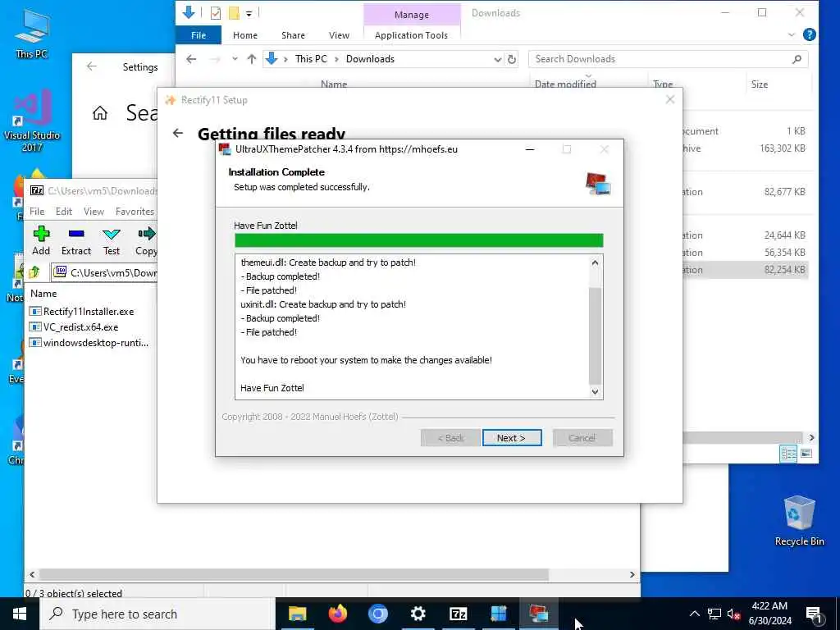Viewport: 840px width, 630px height.
Task: Open Recycle Bin desktop icon
Action: click(799, 520)
